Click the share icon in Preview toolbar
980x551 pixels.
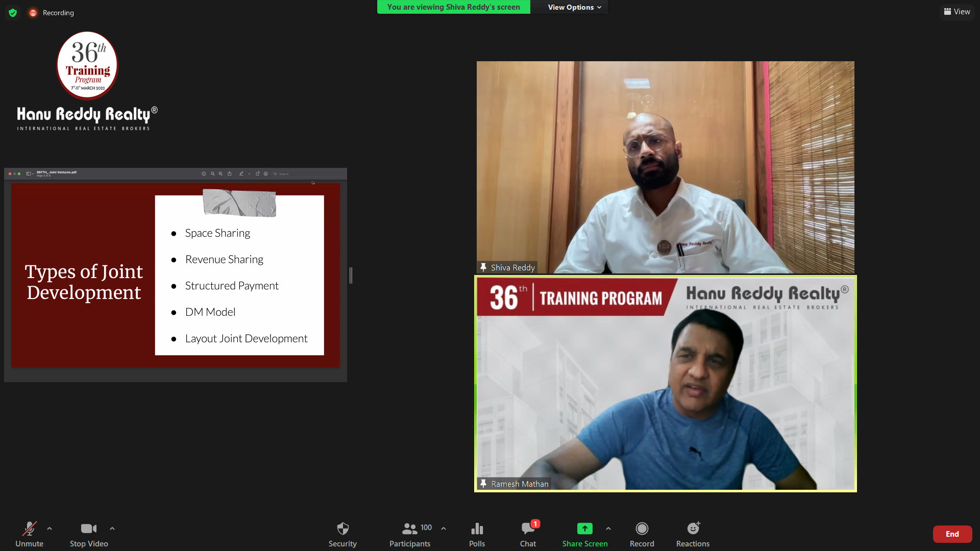pyautogui.click(x=230, y=173)
